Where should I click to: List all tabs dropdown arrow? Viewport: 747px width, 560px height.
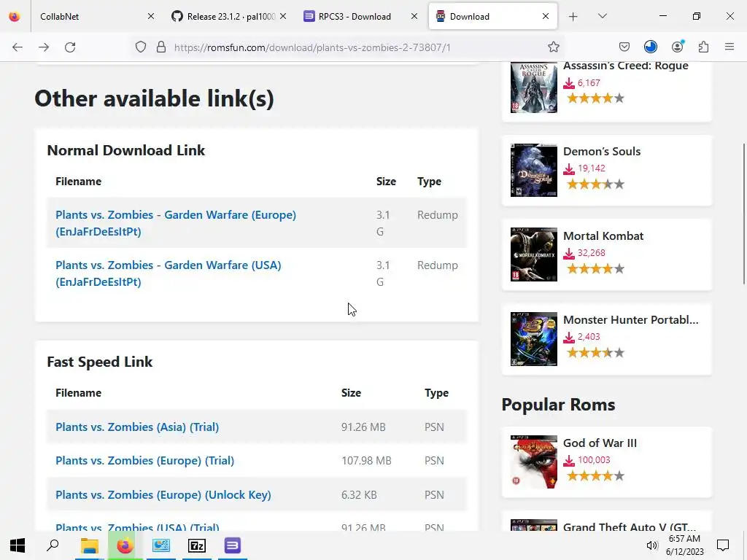click(602, 16)
